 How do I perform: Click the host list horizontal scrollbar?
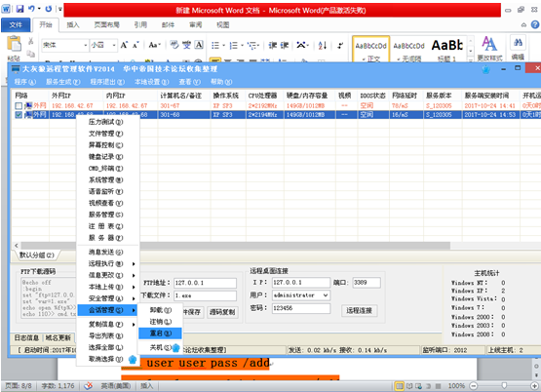(235, 246)
